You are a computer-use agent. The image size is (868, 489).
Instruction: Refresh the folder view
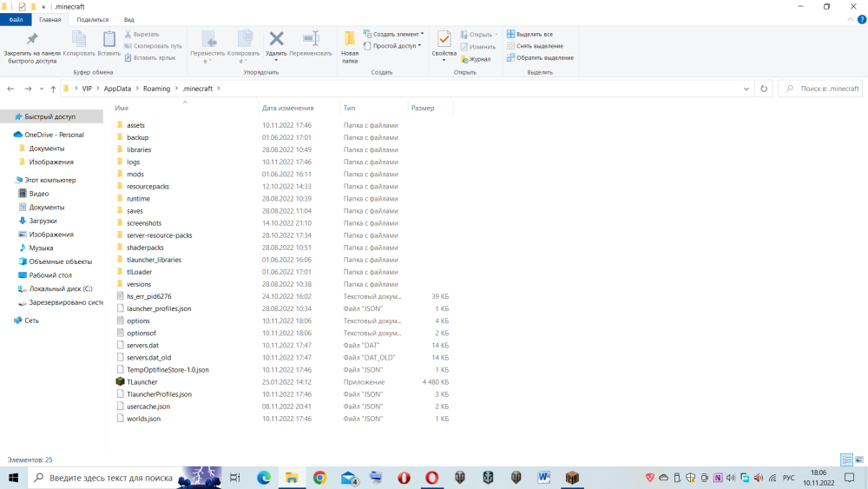(764, 89)
